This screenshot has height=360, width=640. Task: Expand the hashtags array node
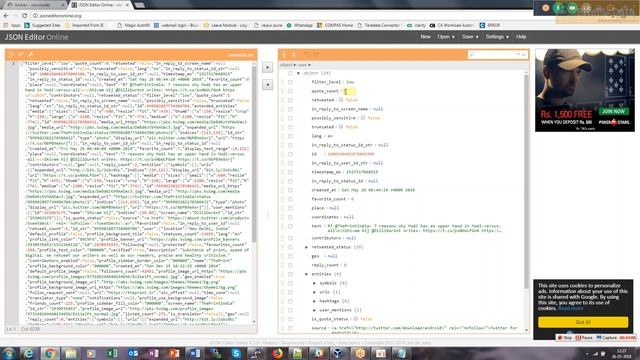[314, 301]
